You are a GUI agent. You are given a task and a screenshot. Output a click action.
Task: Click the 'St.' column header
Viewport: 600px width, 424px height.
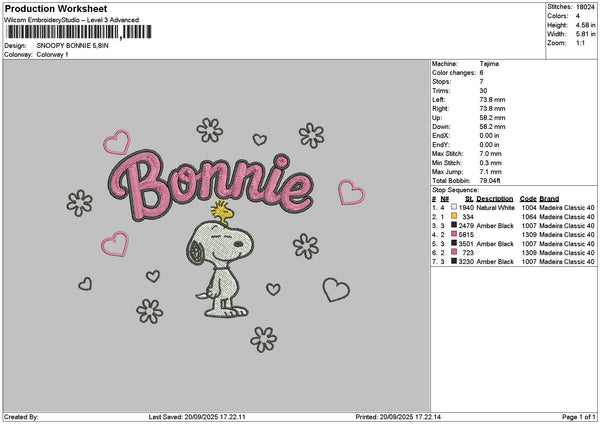click(469, 199)
